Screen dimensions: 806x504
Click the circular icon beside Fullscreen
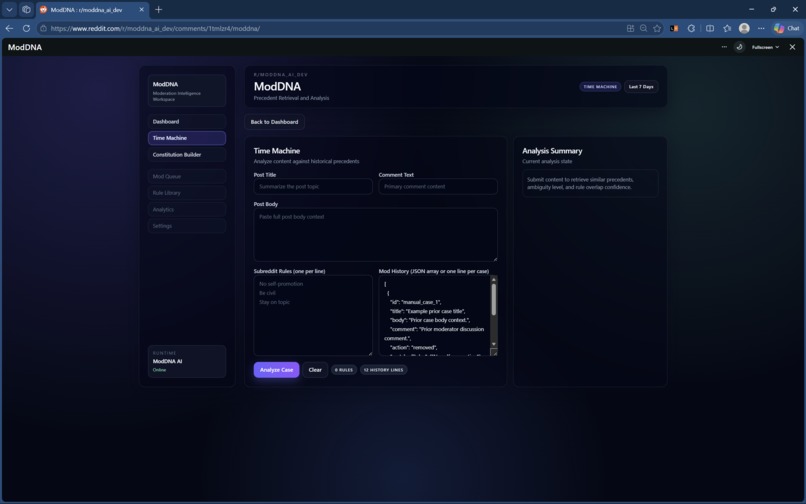[x=739, y=47]
